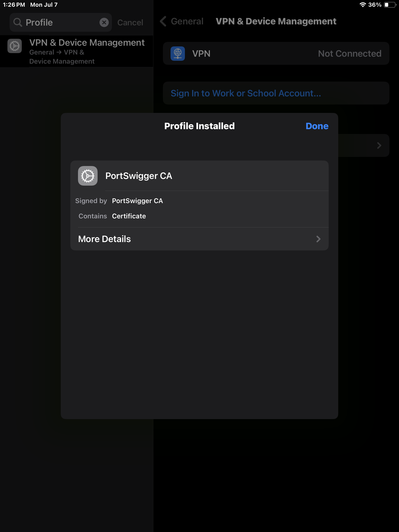
Task: Tap Done on Profile Installed dialog
Action: (317, 126)
